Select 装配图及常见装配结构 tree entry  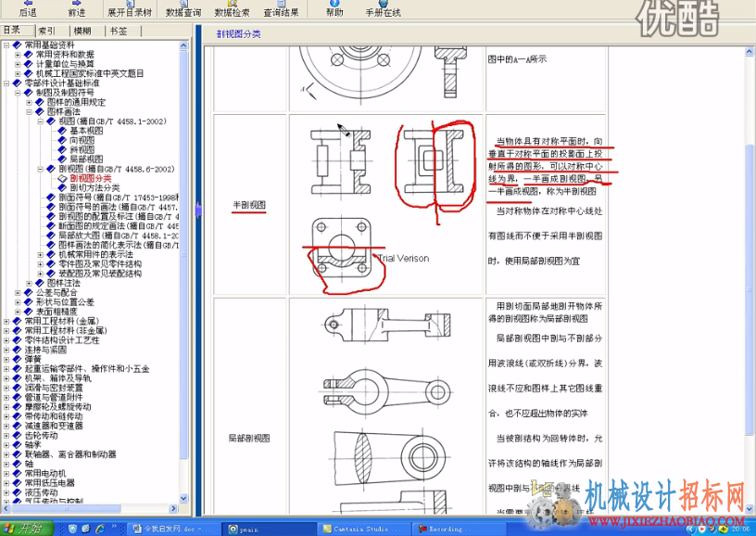pos(100,274)
